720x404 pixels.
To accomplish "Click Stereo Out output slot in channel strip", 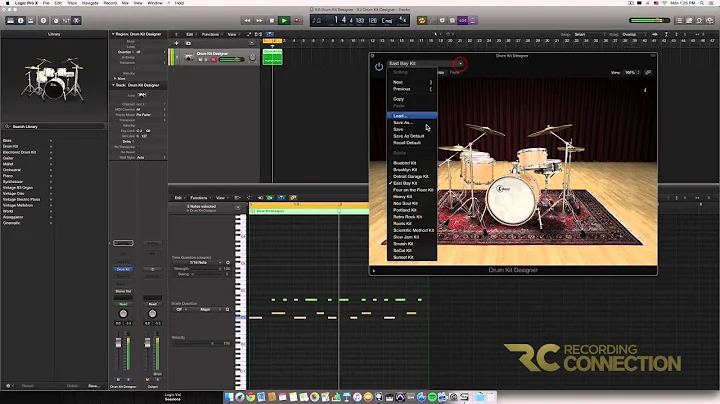I will 123,292.
